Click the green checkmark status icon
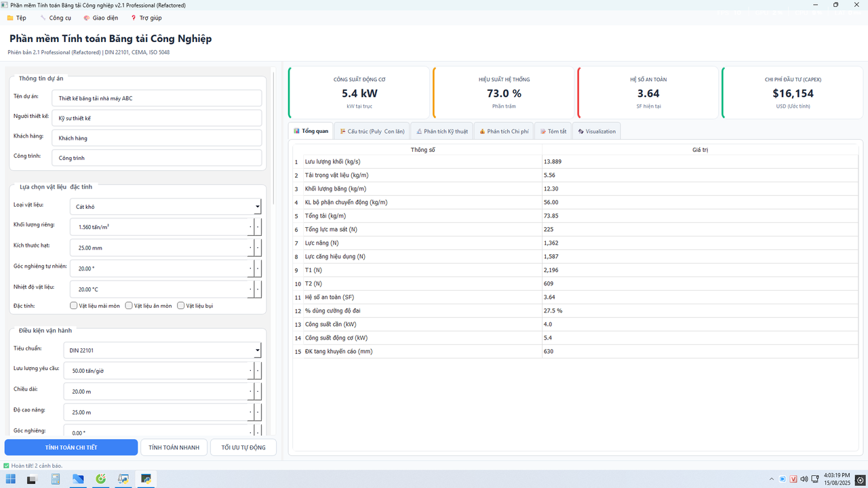Viewport: 868px width, 488px height. [6, 466]
